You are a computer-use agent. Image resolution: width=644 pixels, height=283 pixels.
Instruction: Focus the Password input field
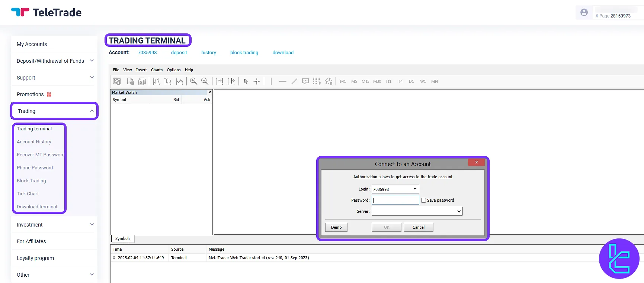[395, 200]
